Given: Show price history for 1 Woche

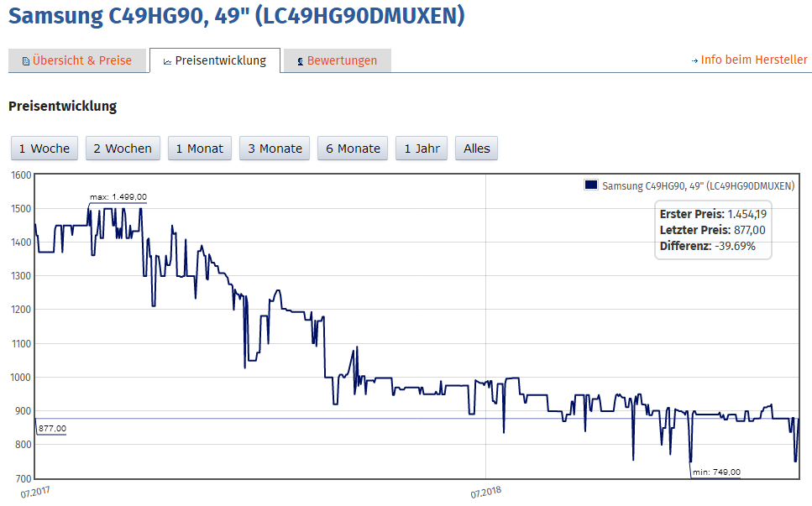Looking at the screenshot, I should (45, 149).
